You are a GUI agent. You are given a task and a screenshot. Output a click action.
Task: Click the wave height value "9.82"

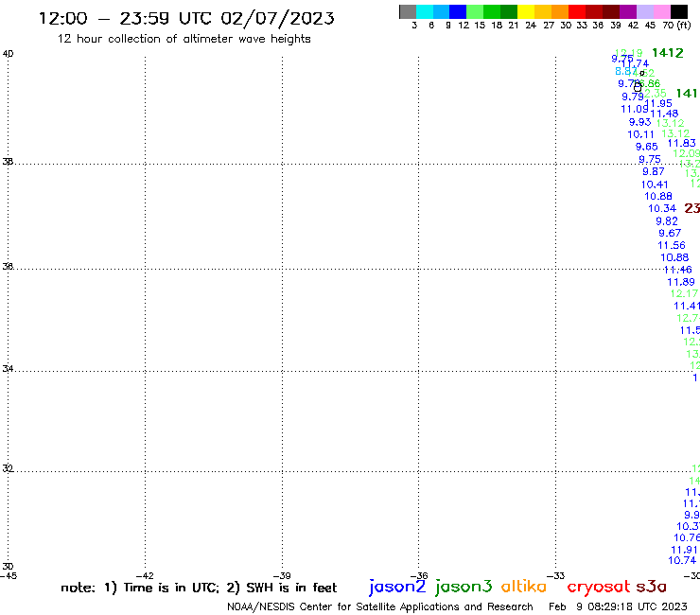(x=667, y=221)
